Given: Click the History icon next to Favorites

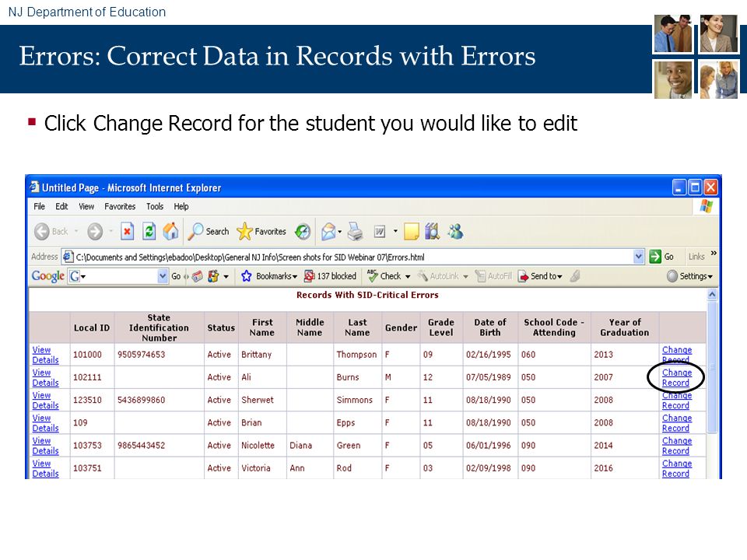Looking at the screenshot, I should tap(303, 232).
